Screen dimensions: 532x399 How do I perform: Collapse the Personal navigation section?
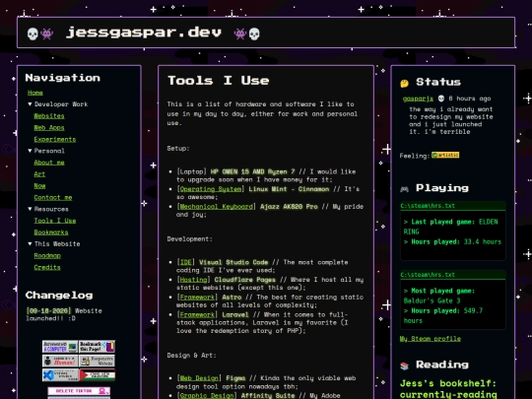click(46, 151)
